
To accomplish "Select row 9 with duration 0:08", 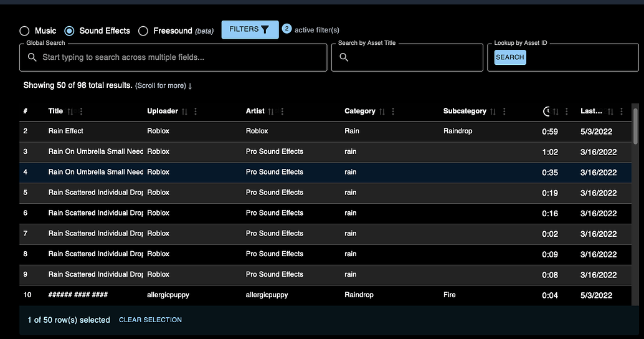I will point(325,275).
